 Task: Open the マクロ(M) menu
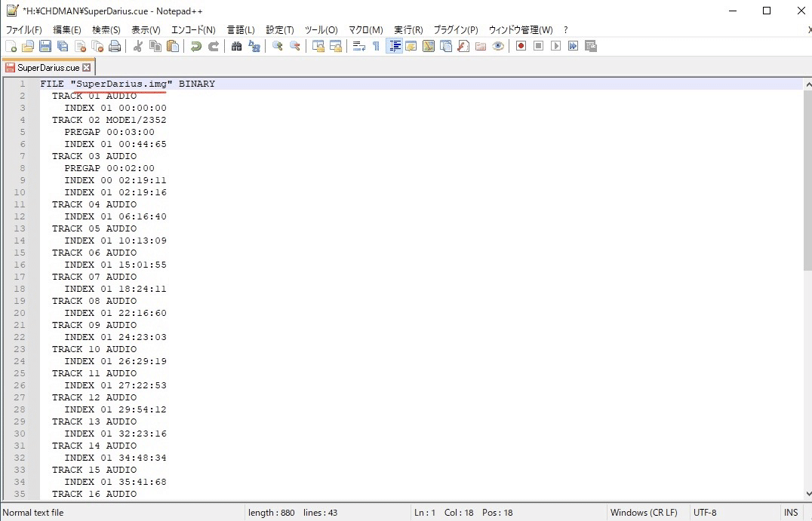[365, 30]
